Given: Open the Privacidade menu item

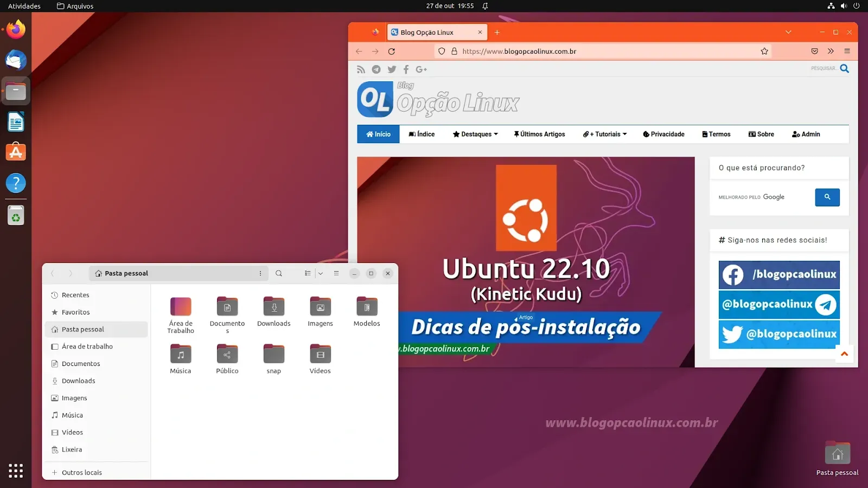Looking at the screenshot, I should click(x=663, y=134).
